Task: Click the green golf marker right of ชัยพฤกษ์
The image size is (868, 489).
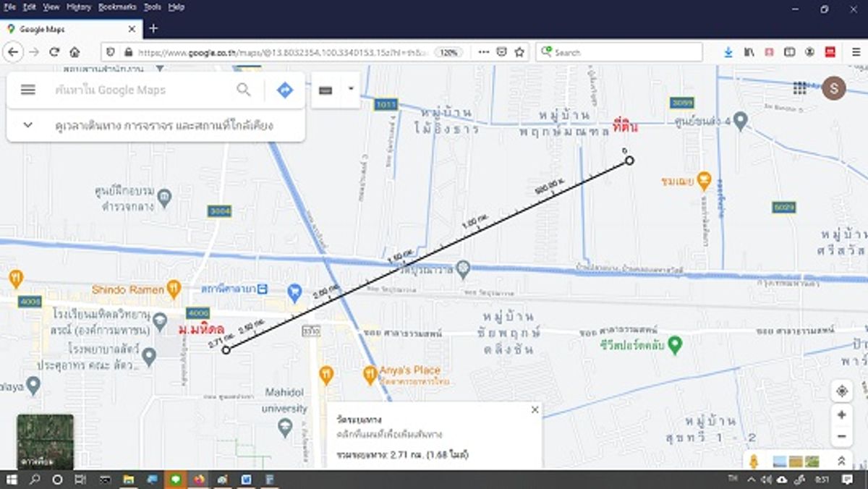Action: click(675, 345)
